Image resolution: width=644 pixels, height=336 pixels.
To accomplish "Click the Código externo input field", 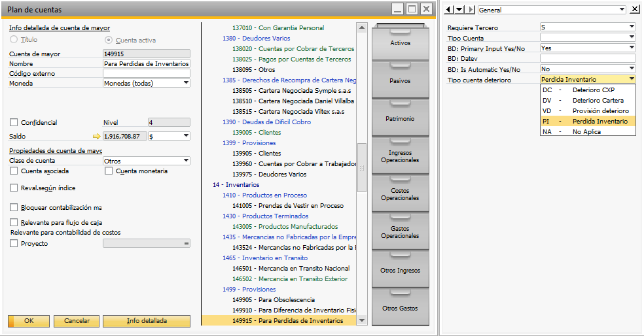I will click(147, 74).
